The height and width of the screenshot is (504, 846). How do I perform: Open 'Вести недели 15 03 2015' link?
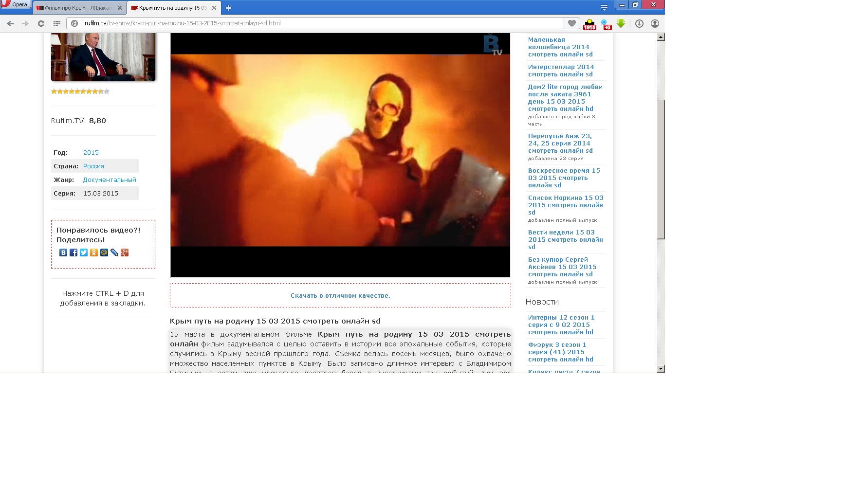(565, 240)
